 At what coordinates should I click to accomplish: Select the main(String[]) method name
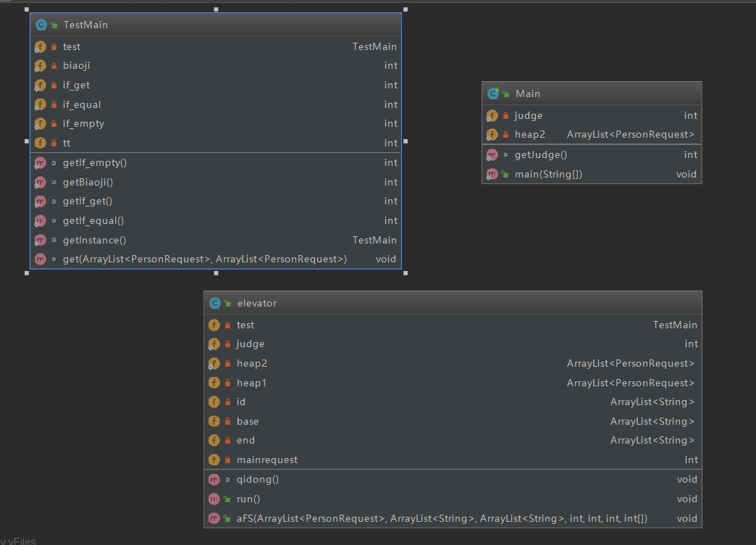point(548,174)
